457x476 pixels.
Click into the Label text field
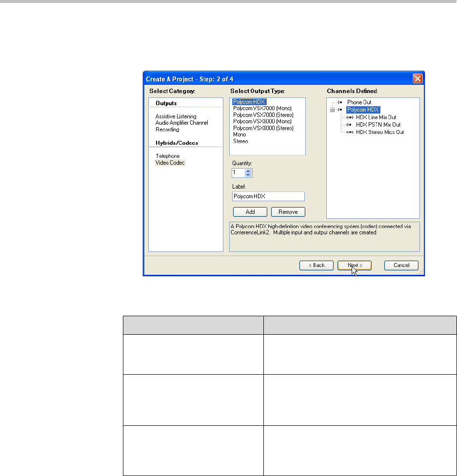(268, 196)
